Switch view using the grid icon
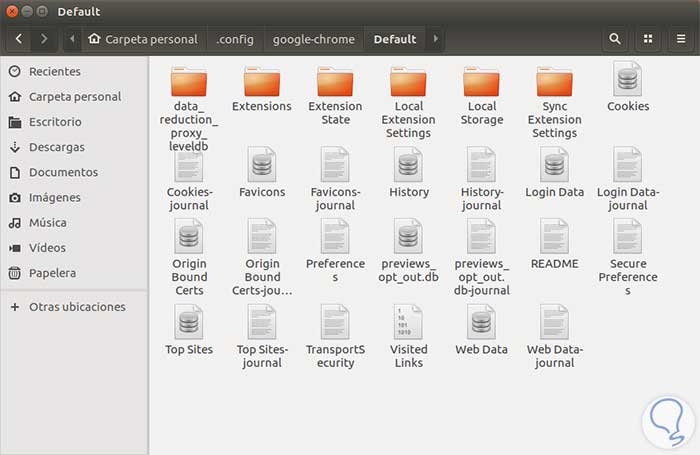 [648, 39]
